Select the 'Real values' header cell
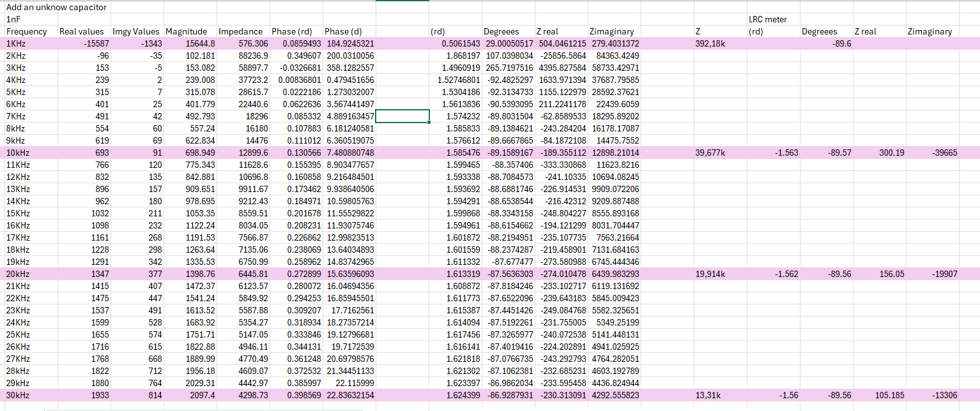This screenshot has height=411, width=980. 82,31
